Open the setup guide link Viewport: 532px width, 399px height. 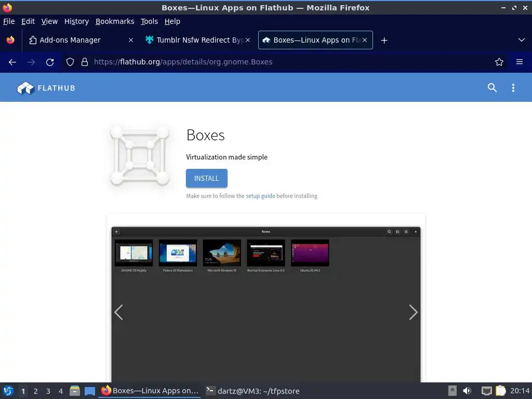(x=261, y=196)
